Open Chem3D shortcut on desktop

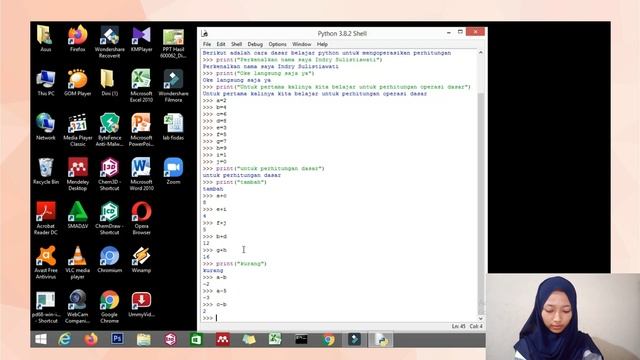[109, 173]
